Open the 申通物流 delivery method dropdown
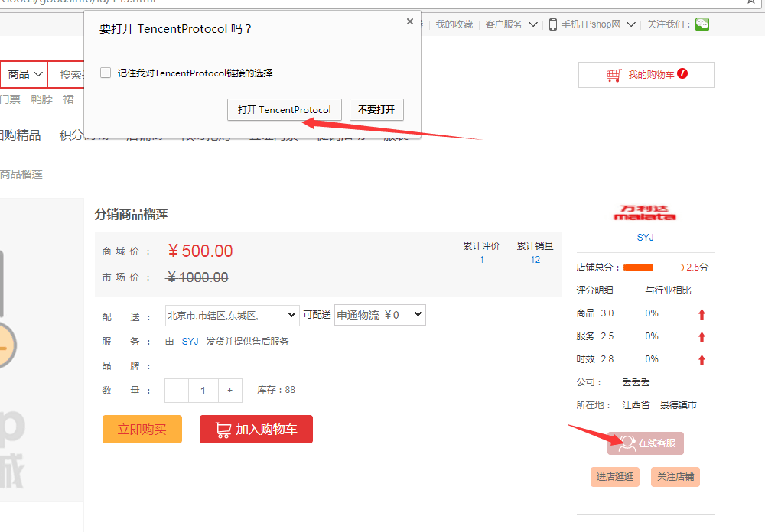Screen dimensions: 765x532 379,314
